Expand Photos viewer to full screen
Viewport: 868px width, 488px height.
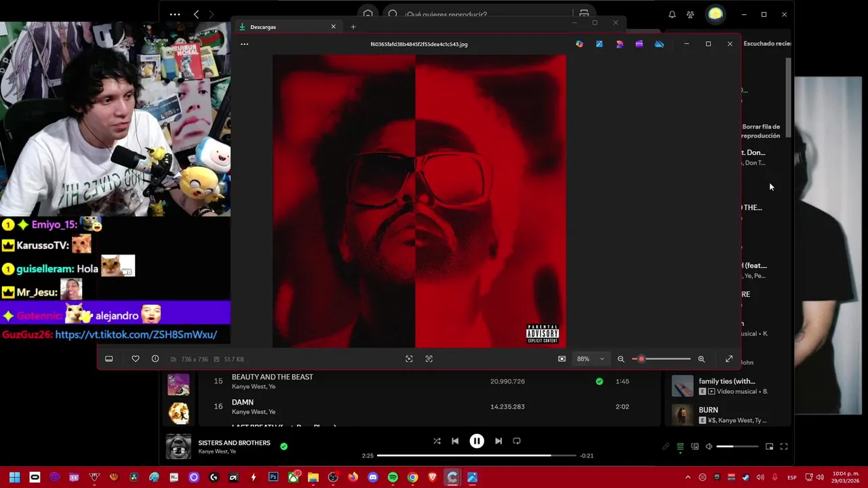[729, 359]
